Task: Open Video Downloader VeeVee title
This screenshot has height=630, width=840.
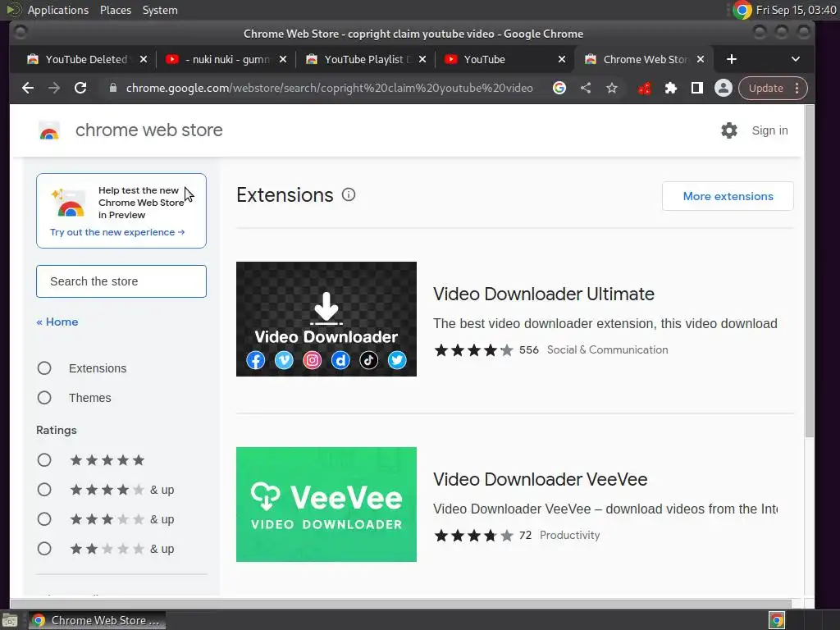Action: (x=540, y=479)
